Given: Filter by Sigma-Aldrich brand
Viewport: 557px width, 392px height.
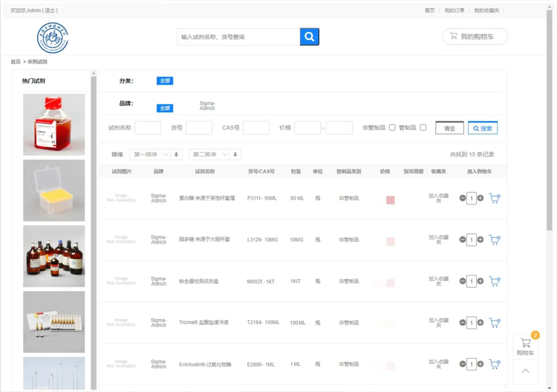Looking at the screenshot, I should [x=207, y=106].
